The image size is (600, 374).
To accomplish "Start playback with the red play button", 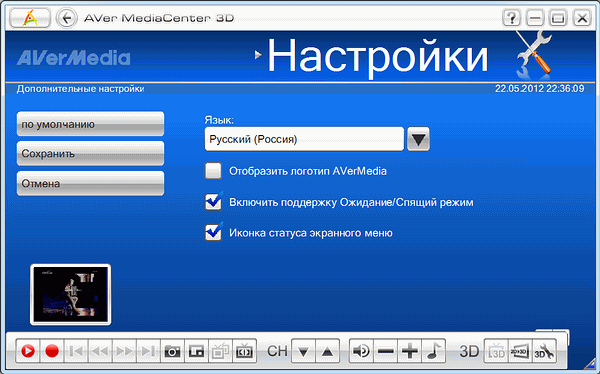I will (x=28, y=351).
